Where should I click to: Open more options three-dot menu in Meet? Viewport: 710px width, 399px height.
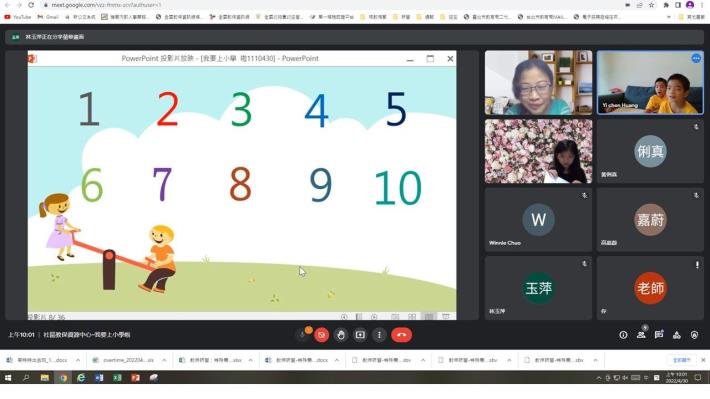(x=379, y=335)
